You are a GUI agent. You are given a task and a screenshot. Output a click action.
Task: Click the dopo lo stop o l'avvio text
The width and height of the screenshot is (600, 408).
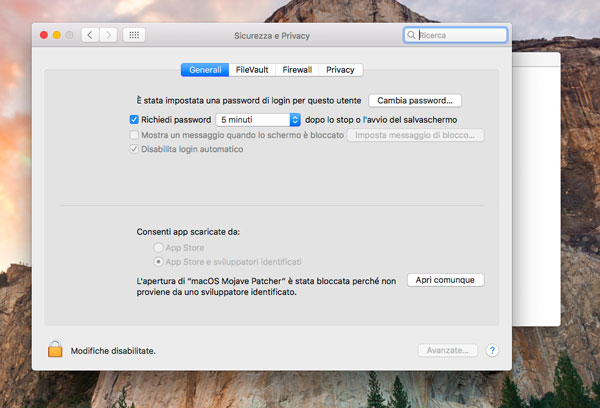click(x=381, y=120)
